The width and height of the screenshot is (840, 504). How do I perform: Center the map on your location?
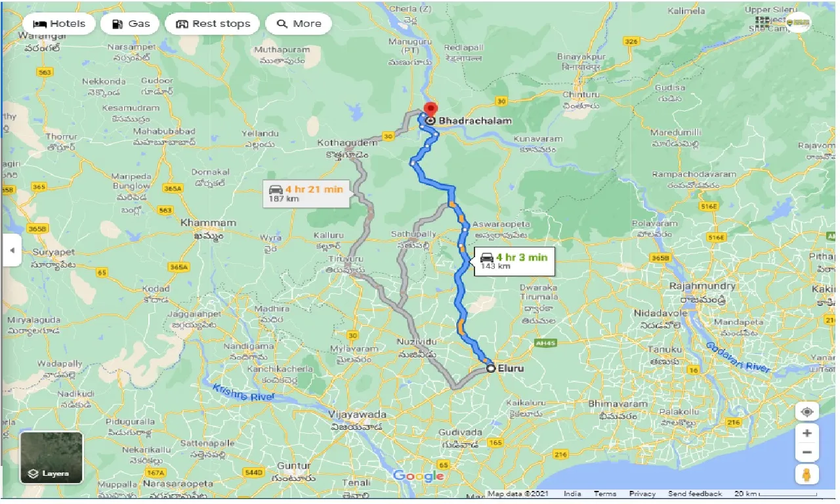807,412
